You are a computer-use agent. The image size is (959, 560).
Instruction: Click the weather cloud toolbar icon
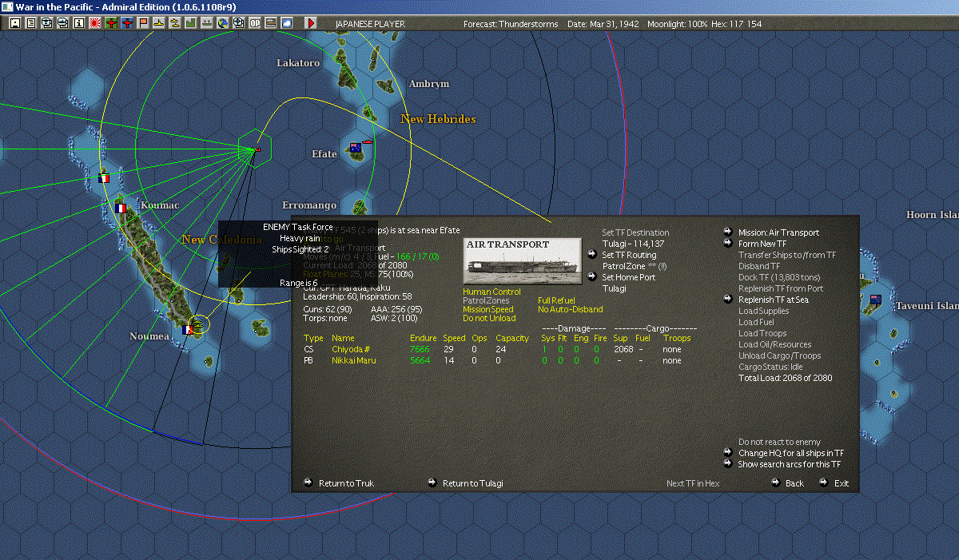pyautogui.click(x=286, y=23)
